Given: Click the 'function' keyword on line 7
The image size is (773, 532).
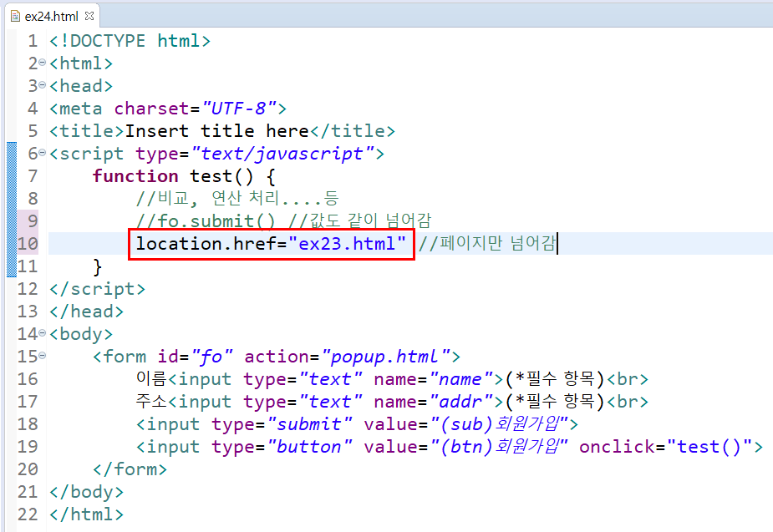Looking at the screenshot, I should pos(135,176).
